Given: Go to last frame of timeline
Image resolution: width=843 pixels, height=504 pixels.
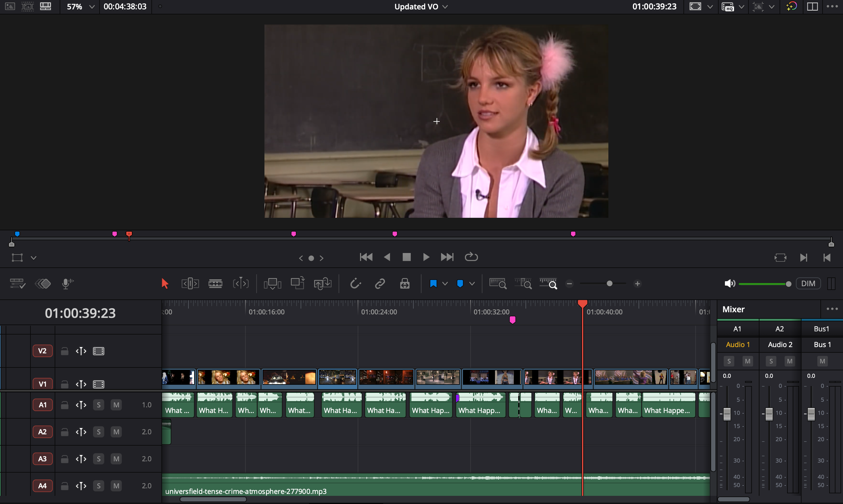Looking at the screenshot, I should pos(447,257).
